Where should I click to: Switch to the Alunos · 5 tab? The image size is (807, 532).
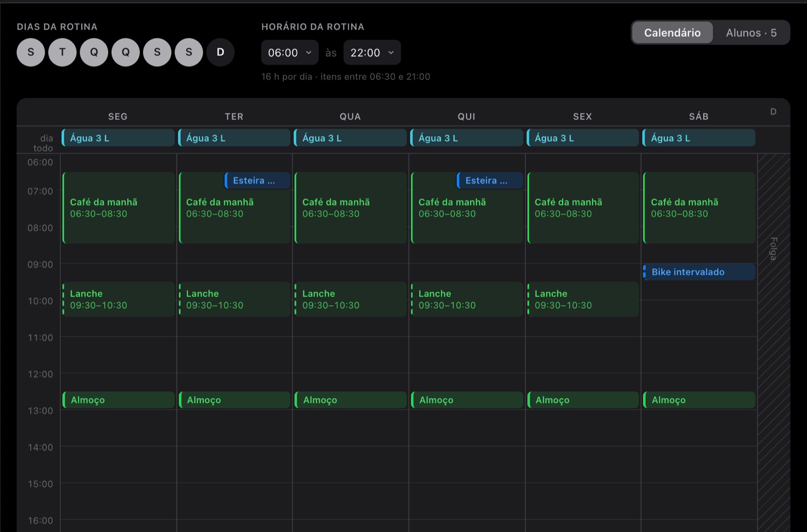tap(751, 33)
